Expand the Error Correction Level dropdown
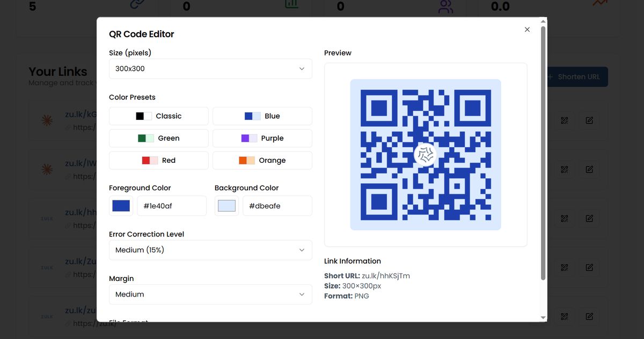Image resolution: width=644 pixels, height=339 pixels. tap(210, 250)
